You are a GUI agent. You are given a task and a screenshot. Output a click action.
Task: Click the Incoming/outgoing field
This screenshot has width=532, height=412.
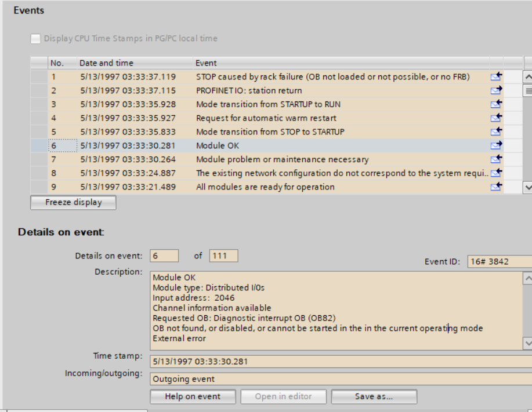click(x=341, y=379)
